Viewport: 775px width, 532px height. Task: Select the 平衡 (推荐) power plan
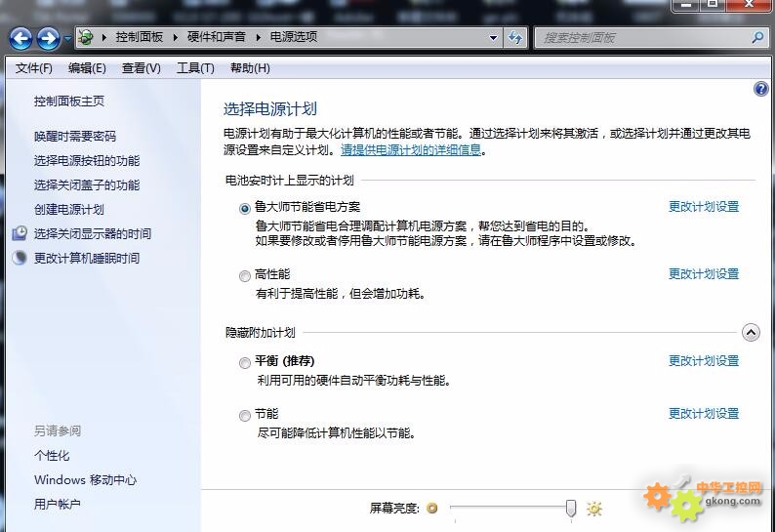coord(245,363)
